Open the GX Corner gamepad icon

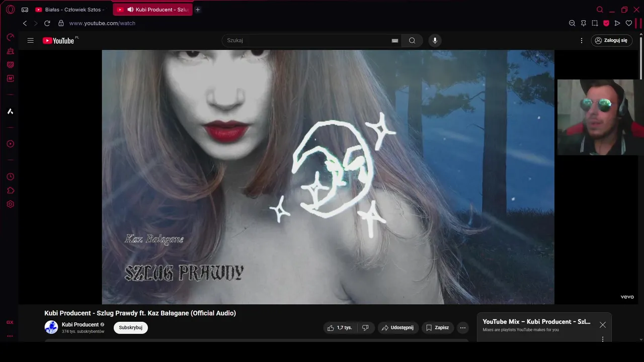coord(25,10)
